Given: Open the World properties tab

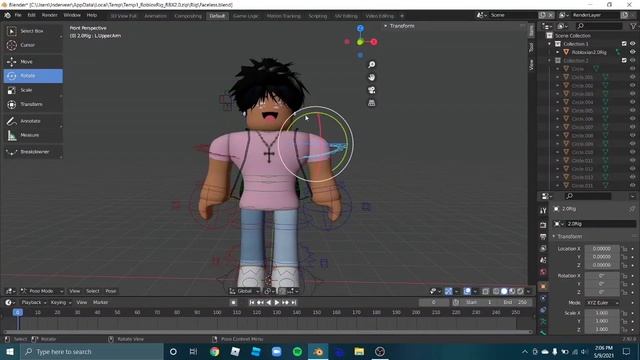Looking at the screenshot, I should (x=543, y=272).
